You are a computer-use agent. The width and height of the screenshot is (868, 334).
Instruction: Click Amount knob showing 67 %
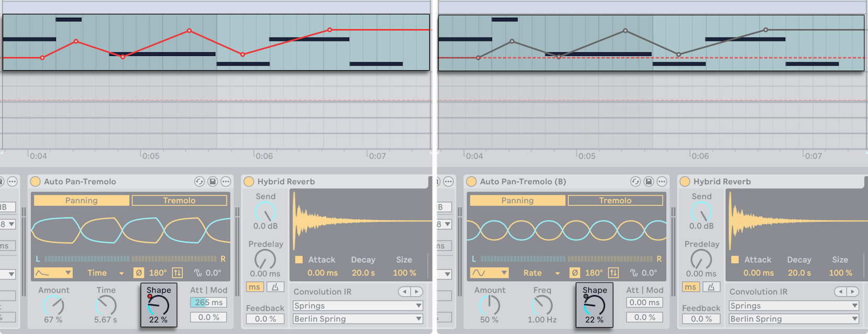click(x=53, y=305)
